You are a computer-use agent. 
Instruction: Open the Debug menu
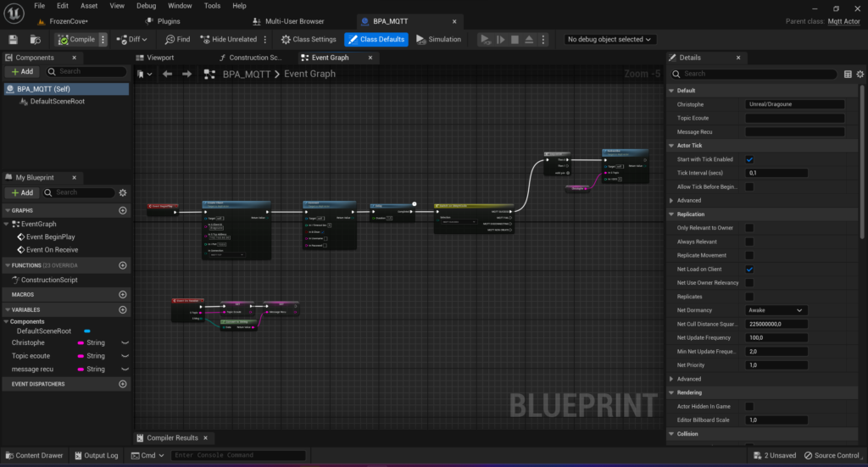(x=146, y=5)
